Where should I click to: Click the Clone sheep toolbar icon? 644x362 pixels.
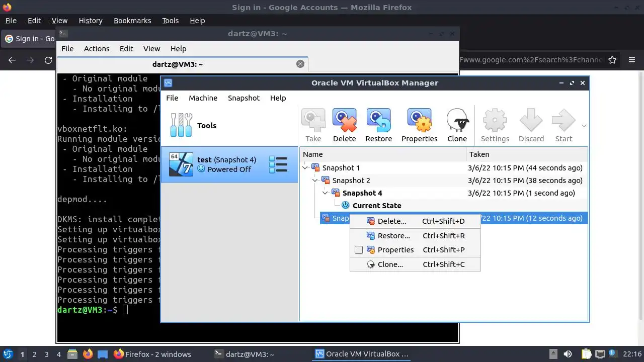(x=457, y=125)
